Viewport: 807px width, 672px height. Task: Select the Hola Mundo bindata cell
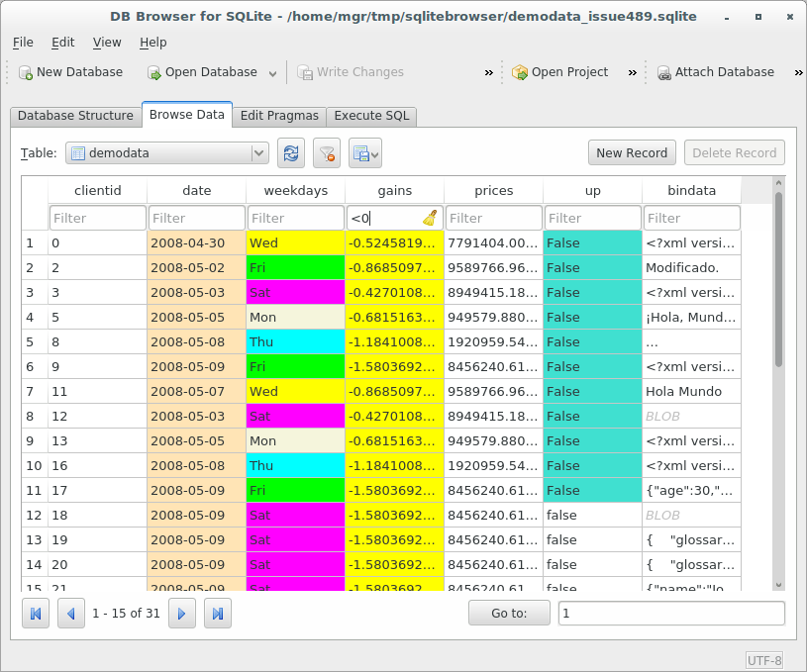[x=692, y=392]
